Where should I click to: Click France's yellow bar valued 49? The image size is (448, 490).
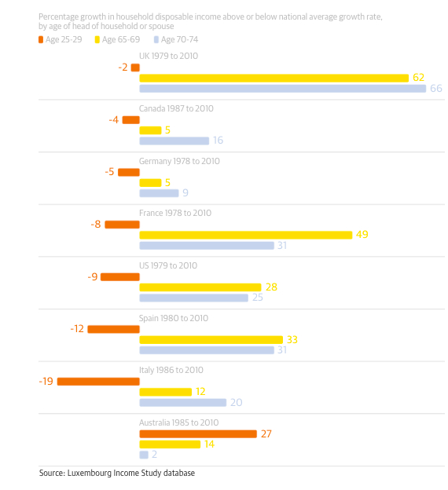click(246, 235)
